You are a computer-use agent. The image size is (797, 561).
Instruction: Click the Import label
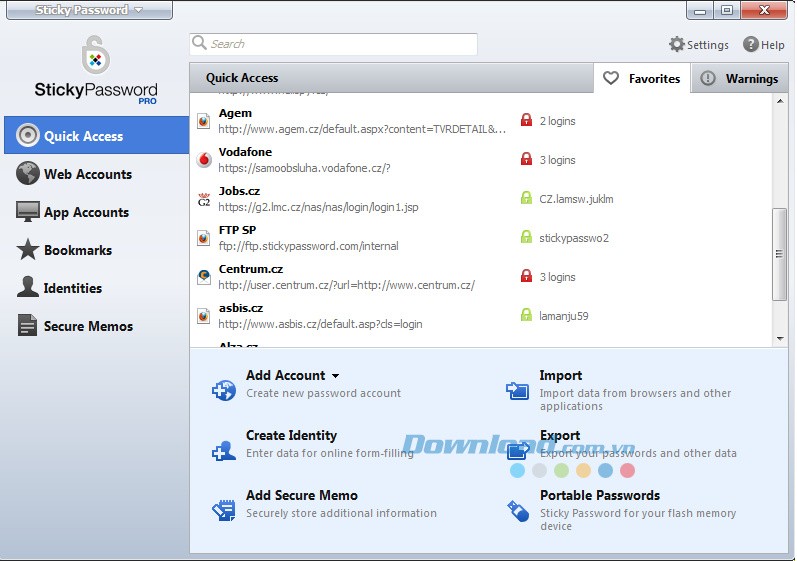561,376
